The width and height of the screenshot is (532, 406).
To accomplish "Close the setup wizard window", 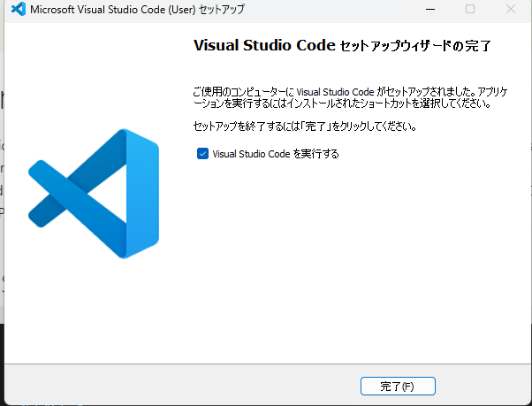I will pyautogui.click(x=511, y=9).
